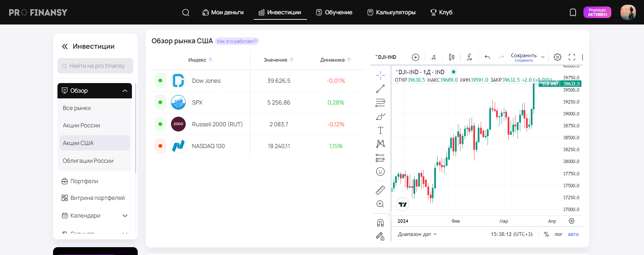The height and width of the screenshot is (255, 644).
Task: Undo the last chart action
Action: coord(487,57)
